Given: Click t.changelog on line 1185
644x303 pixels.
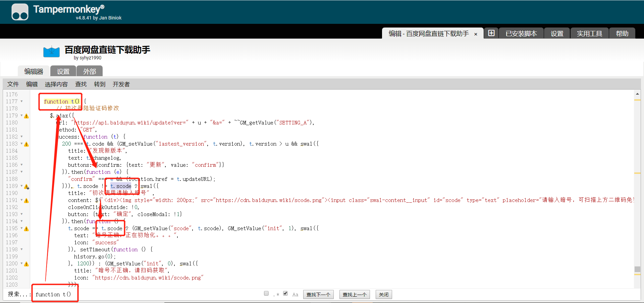Looking at the screenshot, I should pos(103,158).
